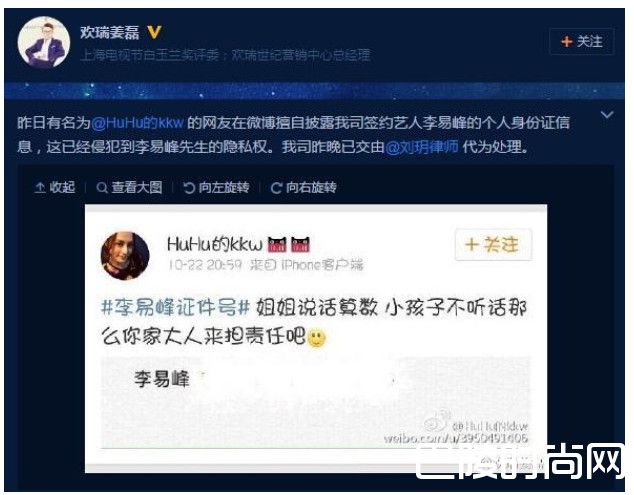Collapse the image with the 收起 arrow icon
634x495 pixels.
tap(40, 188)
